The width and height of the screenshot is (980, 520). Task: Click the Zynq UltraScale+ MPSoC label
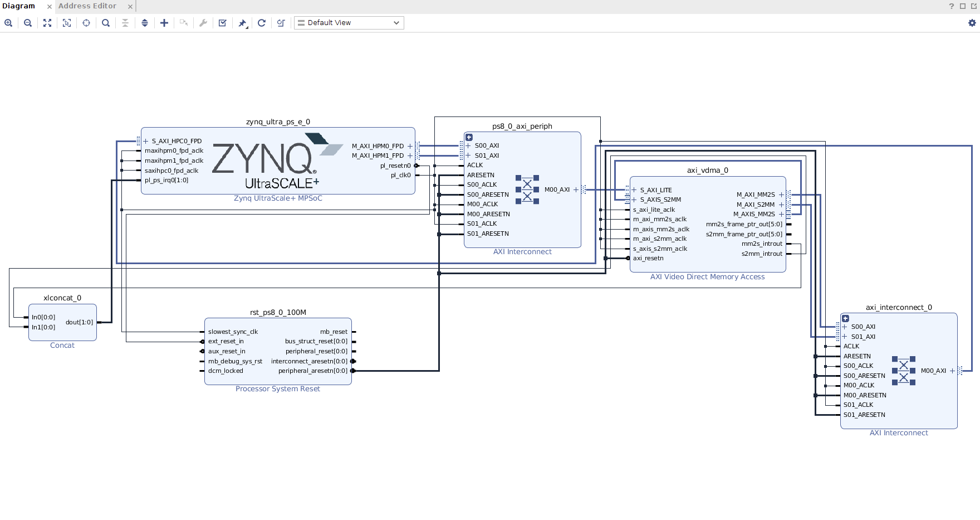[278, 198]
